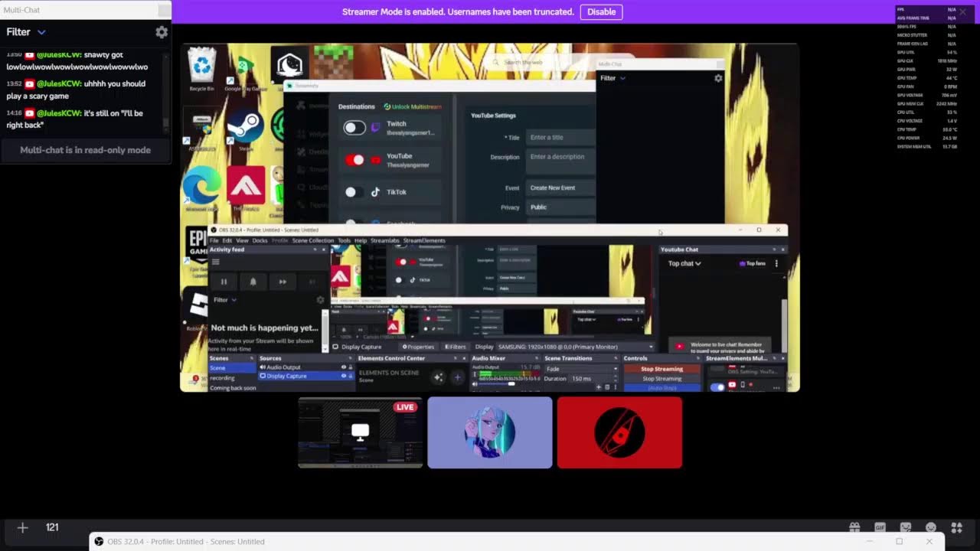
Task: Open the Activity feed settings gear
Action: click(x=321, y=300)
